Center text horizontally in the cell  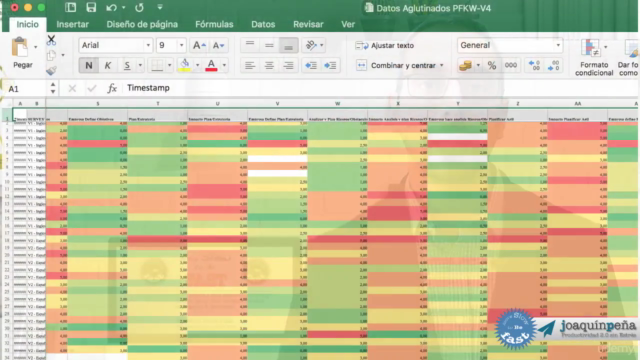pyautogui.click(x=269, y=65)
